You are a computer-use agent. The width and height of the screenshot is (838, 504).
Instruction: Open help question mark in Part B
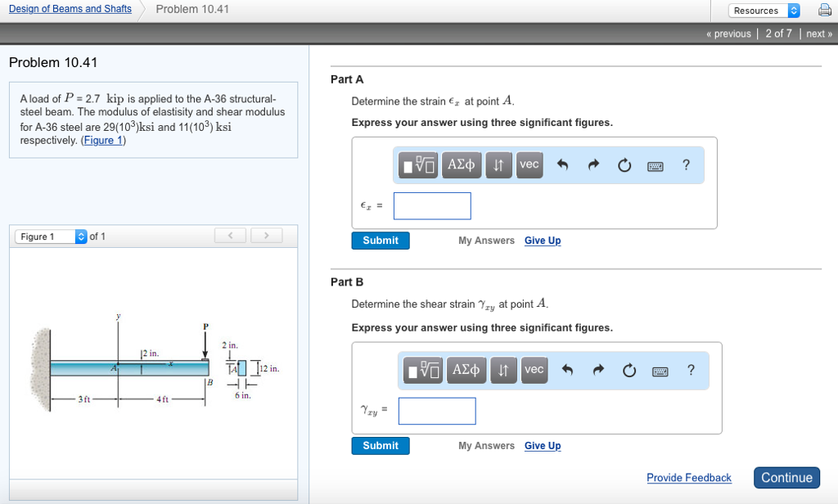691,370
